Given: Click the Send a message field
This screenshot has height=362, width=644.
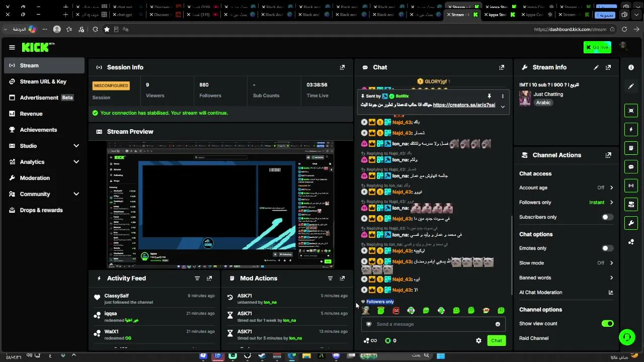Looking at the screenshot, I should coord(433,324).
